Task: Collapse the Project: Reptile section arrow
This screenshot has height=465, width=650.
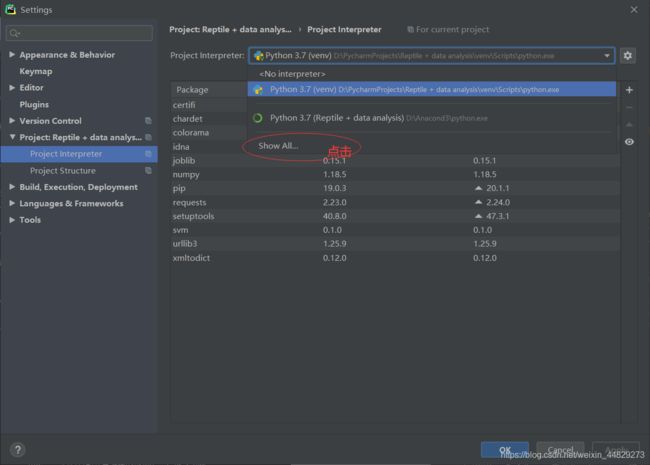Action: pyautogui.click(x=12, y=137)
